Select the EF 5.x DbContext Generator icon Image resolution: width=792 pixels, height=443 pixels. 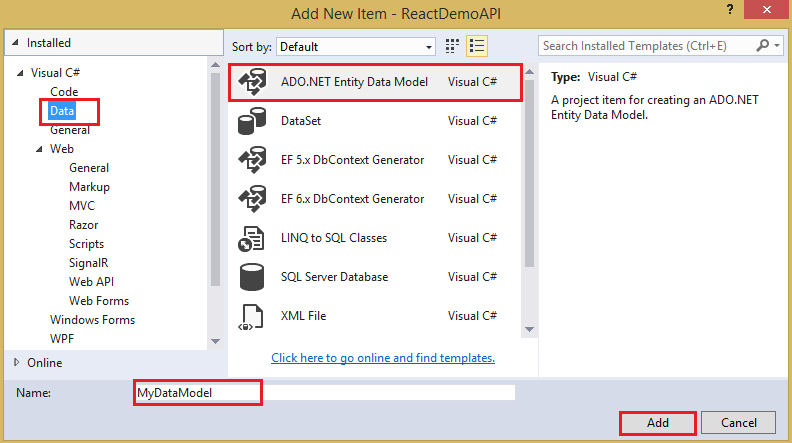click(x=250, y=160)
